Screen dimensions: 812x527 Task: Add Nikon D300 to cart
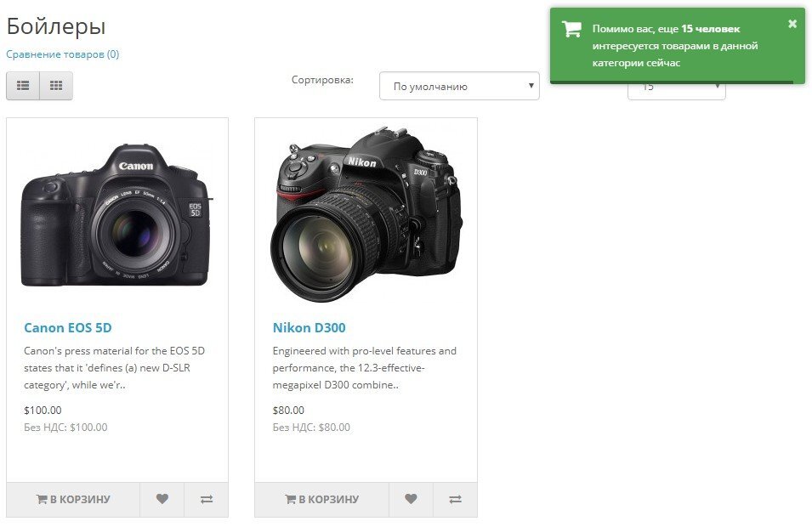321,500
